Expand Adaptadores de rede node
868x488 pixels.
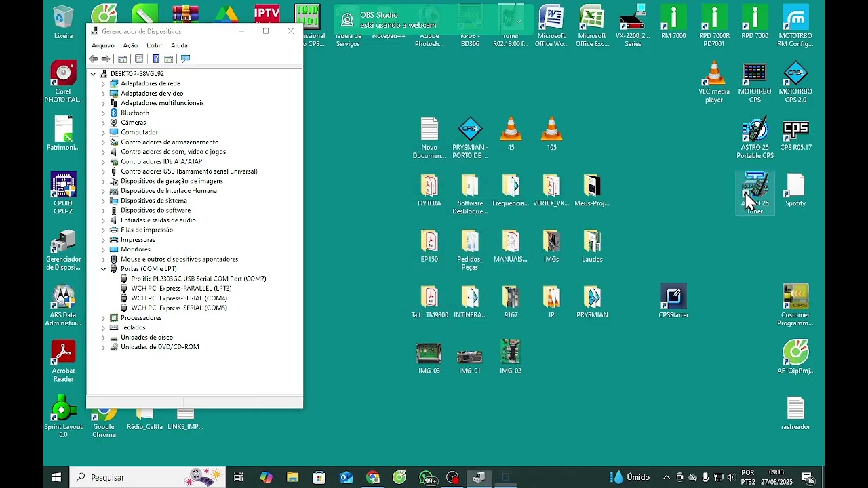tap(104, 83)
